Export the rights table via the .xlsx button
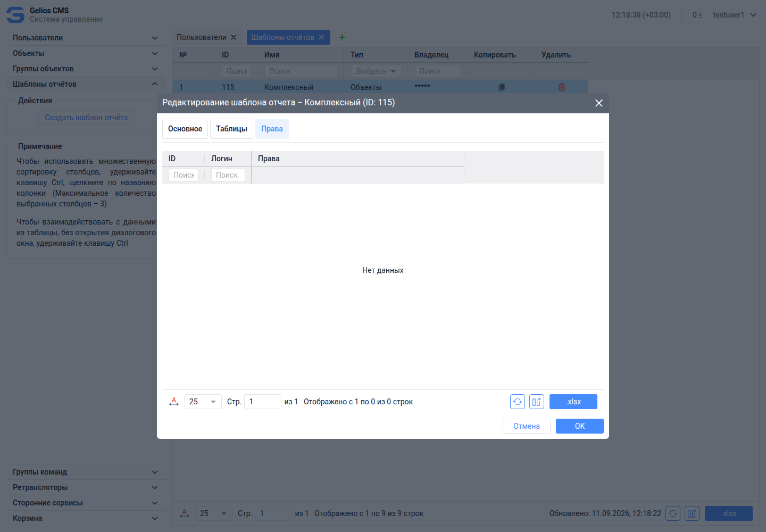The image size is (766, 532). 573,402
